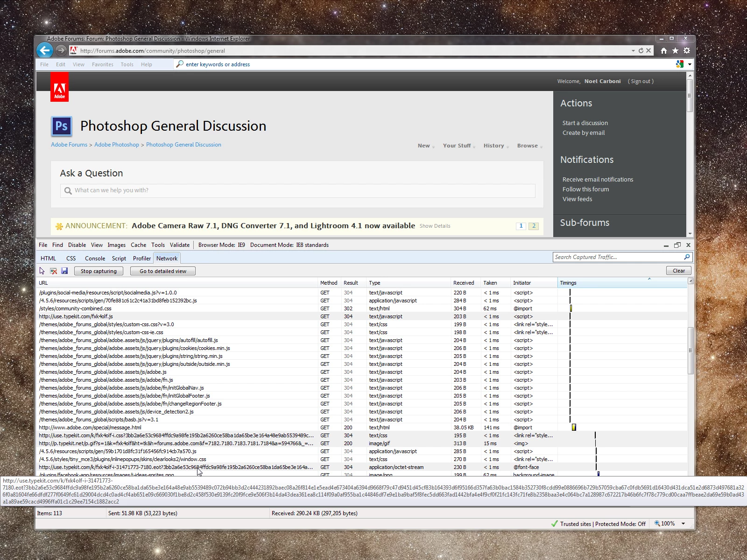Refresh the page with the reload icon
The image size is (747, 560).
(641, 50)
